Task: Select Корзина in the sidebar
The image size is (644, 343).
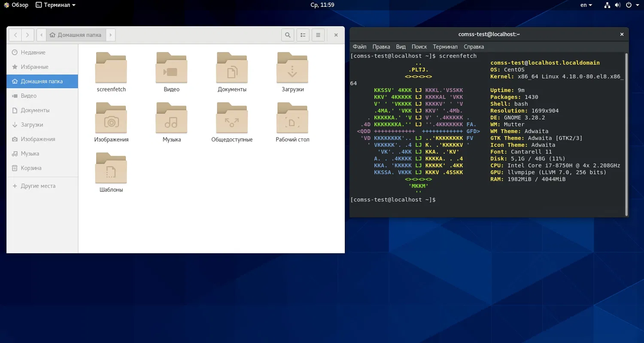Action: click(31, 168)
